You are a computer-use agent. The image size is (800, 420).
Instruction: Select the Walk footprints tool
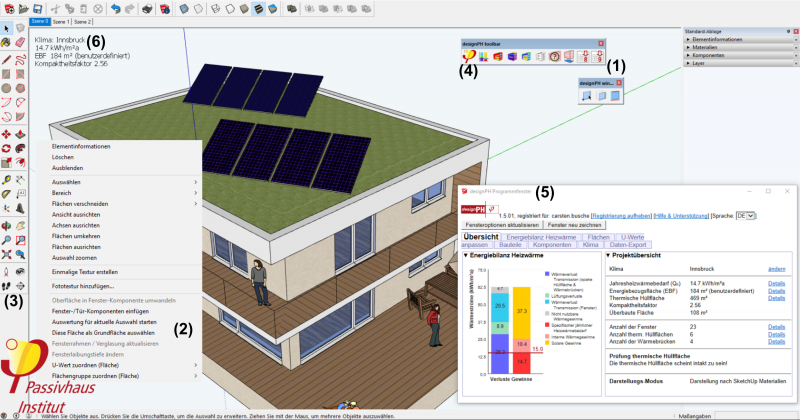pos(6,286)
